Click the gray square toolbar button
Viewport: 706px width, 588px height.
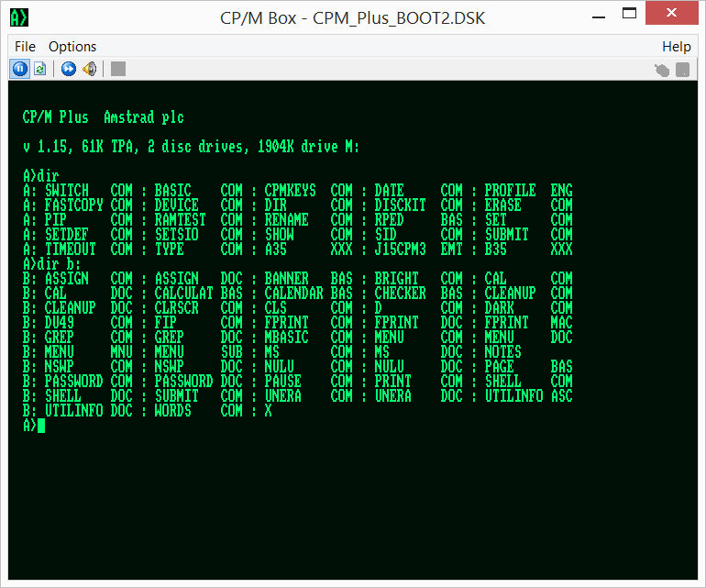pos(118,69)
